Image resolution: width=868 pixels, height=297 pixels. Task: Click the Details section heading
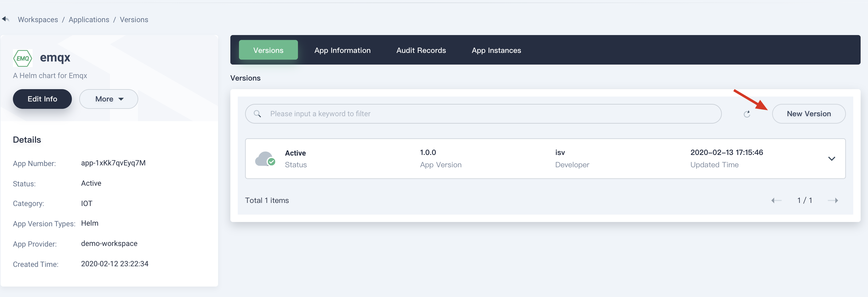pyautogui.click(x=27, y=140)
